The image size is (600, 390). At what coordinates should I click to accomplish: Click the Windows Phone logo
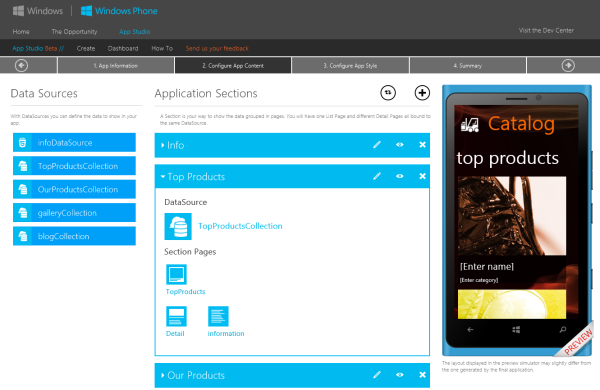pos(119,11)
